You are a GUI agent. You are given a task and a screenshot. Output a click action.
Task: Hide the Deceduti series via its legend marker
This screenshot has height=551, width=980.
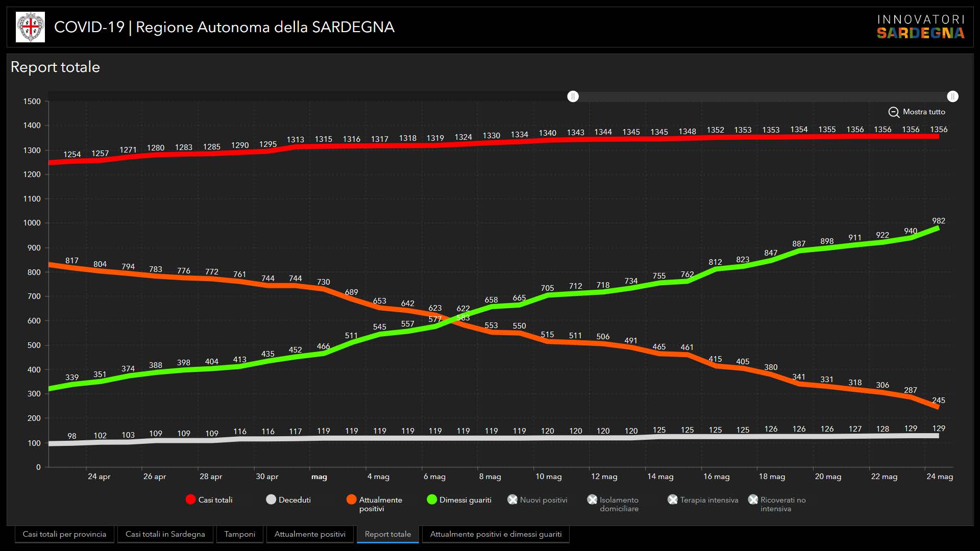pos(271,500)
